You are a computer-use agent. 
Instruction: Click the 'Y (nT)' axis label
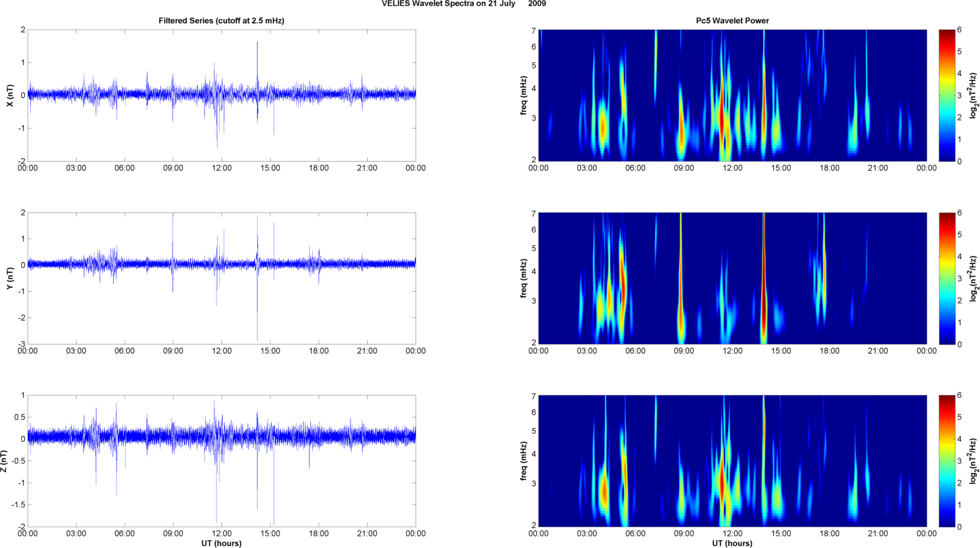(10, 278)
